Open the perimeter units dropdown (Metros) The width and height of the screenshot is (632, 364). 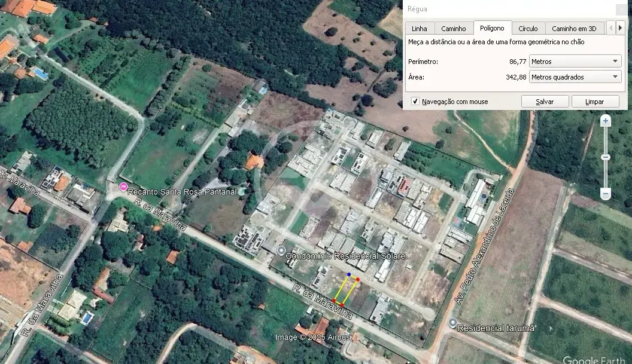[x=575, y=61]
